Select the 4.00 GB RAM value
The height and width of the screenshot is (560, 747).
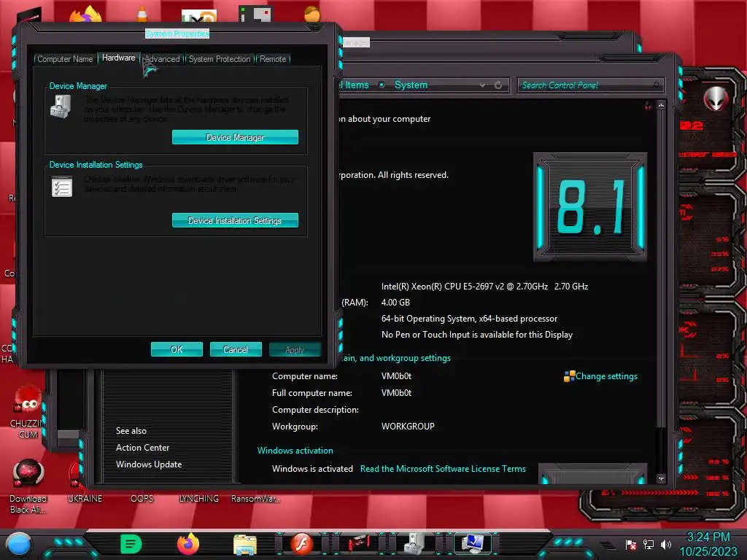click(395, 303)
